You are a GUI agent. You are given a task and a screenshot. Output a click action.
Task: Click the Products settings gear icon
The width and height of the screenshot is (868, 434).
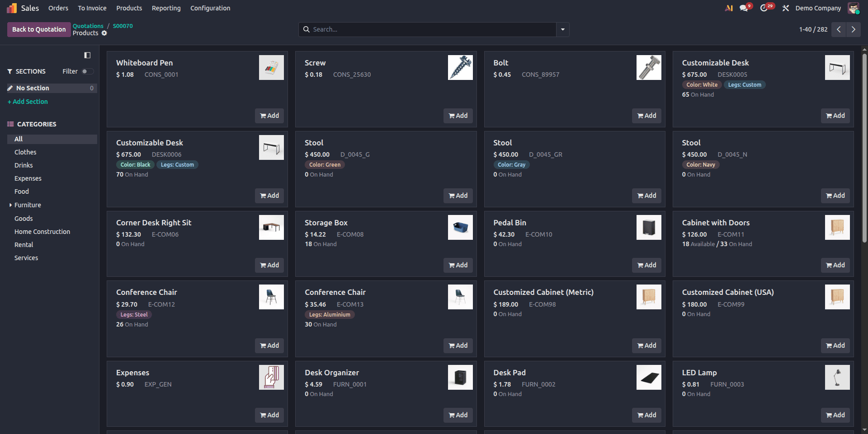104,33
